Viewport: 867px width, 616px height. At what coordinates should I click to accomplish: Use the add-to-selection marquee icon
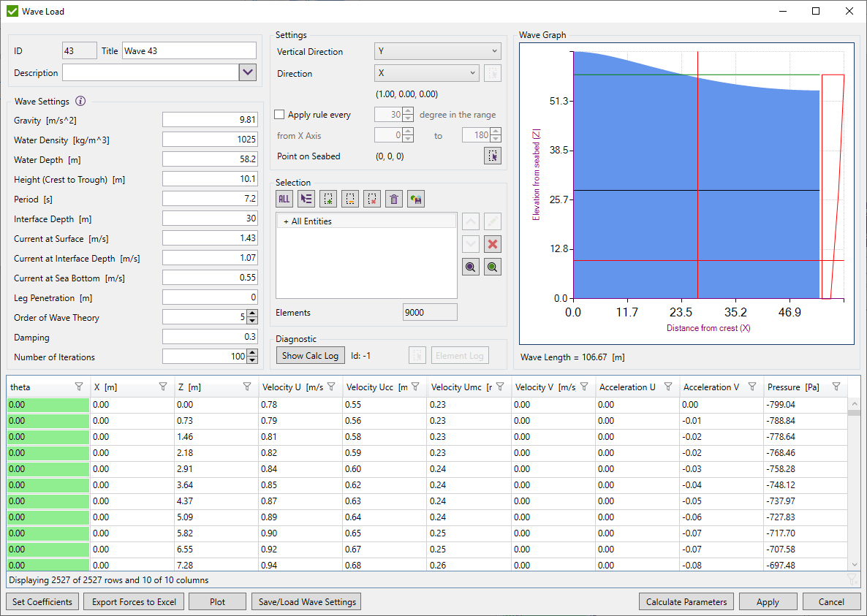328,198
